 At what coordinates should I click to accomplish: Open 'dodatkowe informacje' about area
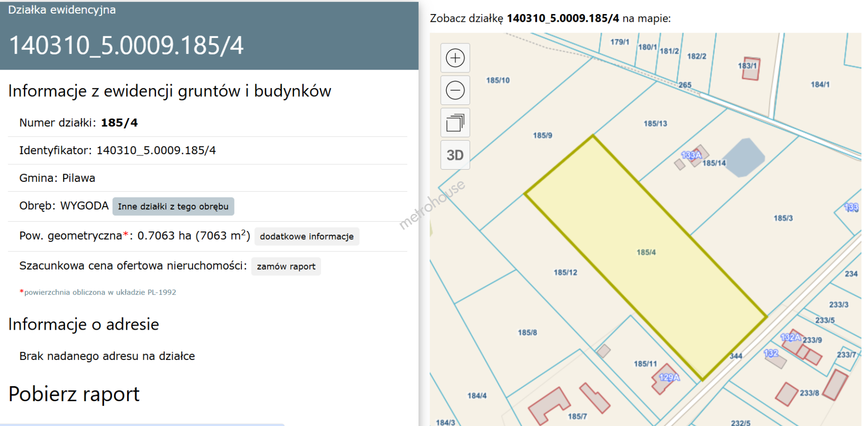307,237
